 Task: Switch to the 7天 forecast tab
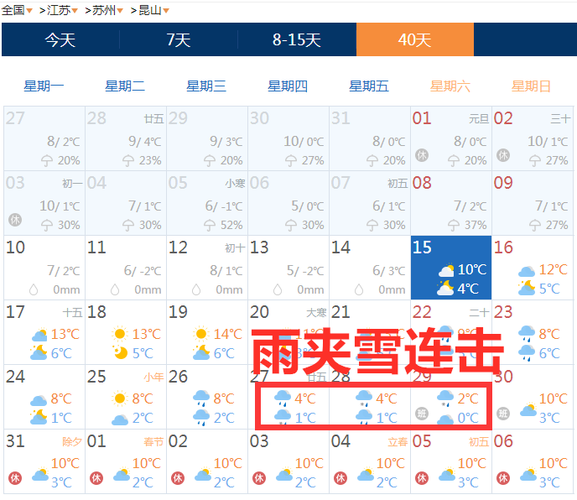(x=178, y=40)
